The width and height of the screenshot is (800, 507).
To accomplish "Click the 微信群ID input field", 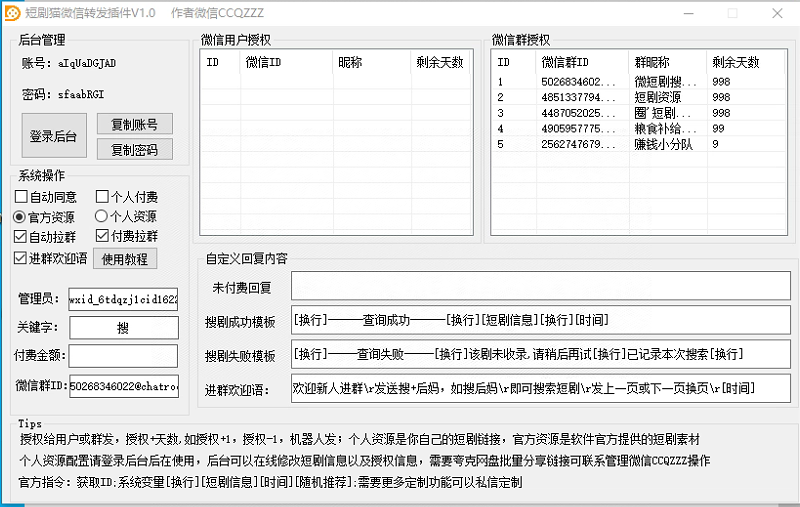I will click(123, 386).
